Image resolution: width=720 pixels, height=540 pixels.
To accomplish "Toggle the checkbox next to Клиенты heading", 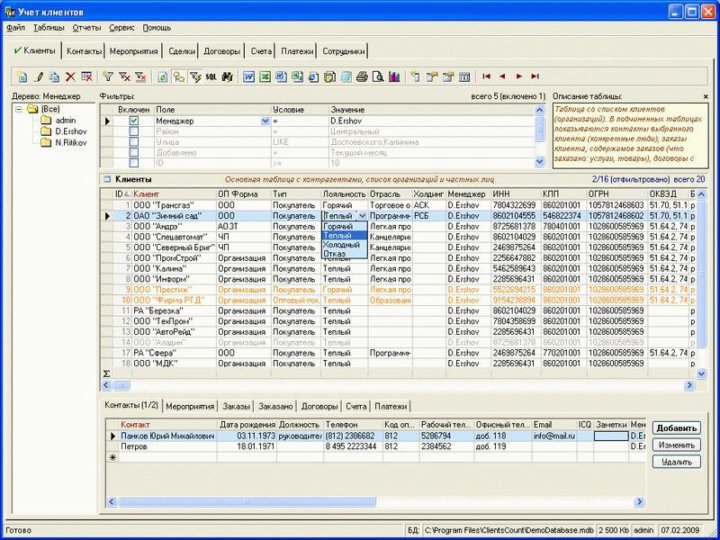I will (107, 179).
